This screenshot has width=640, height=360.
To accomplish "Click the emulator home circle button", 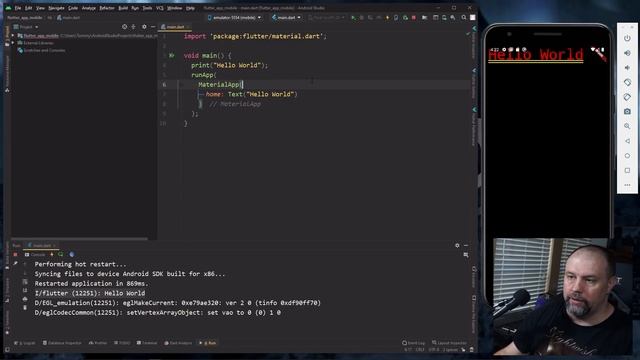I will (627, 156).
